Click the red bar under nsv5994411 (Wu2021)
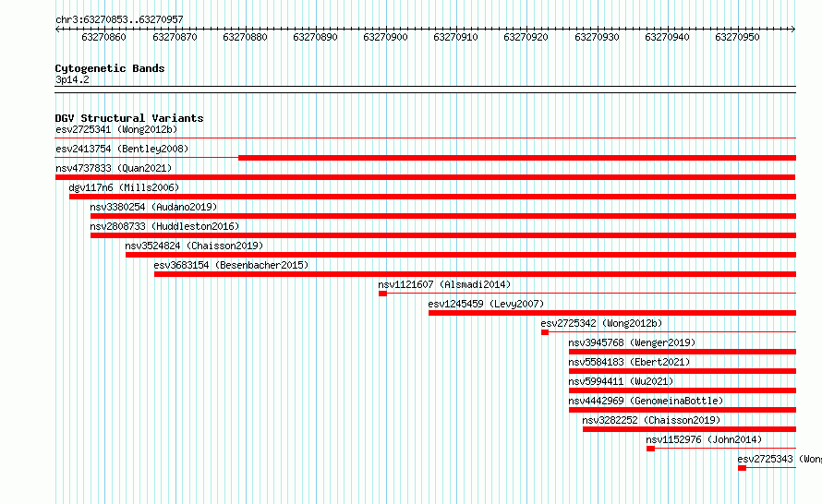 tap(683, 390)
